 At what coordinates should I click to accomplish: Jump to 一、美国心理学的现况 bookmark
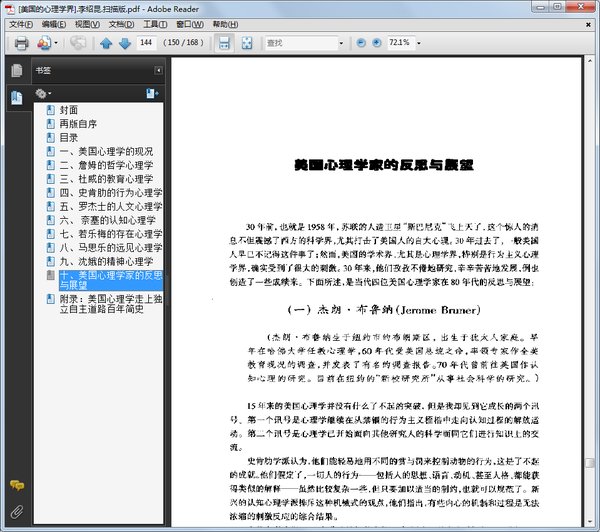(x=106, y=152)
